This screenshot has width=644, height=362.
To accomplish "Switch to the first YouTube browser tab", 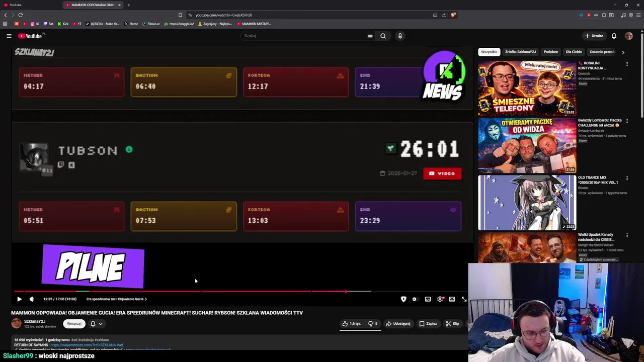I will click(31, 5).
